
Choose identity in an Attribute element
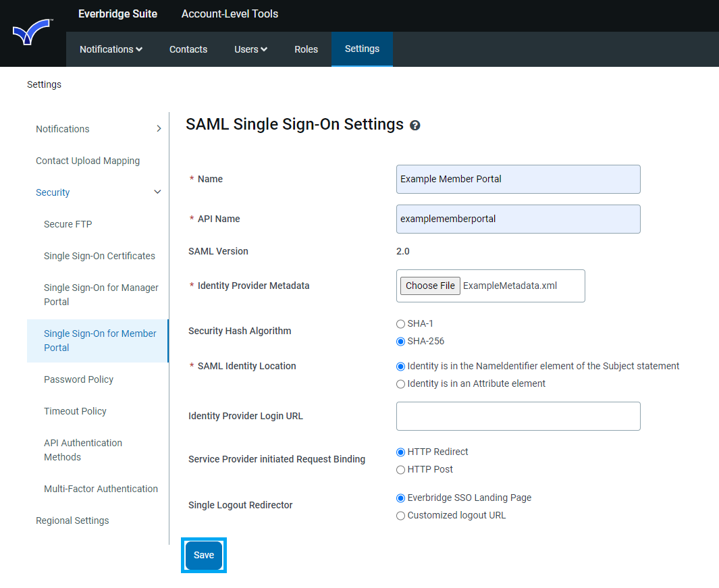click(x=400, y=383)
